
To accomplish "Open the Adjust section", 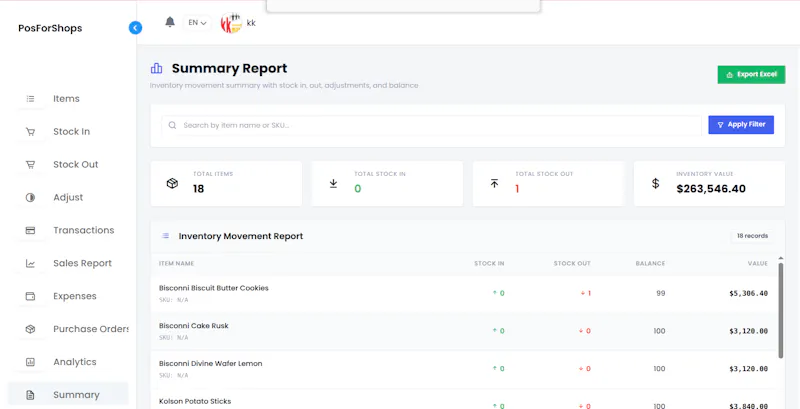I will tap(68, 197).
